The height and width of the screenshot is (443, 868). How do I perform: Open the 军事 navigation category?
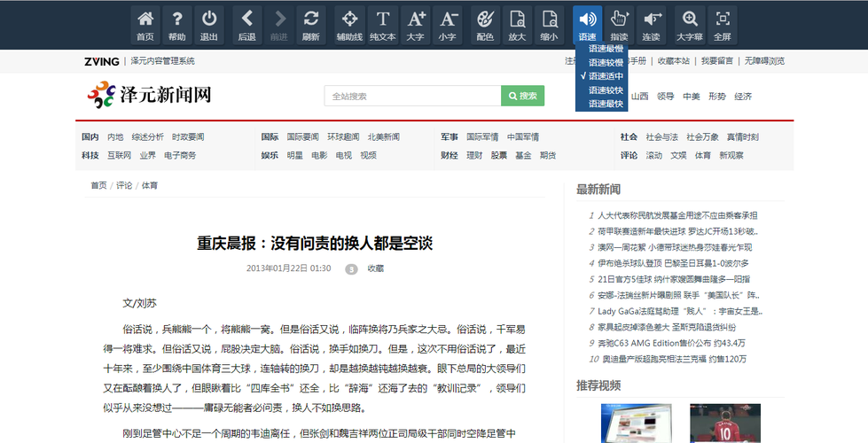[449, 137]
